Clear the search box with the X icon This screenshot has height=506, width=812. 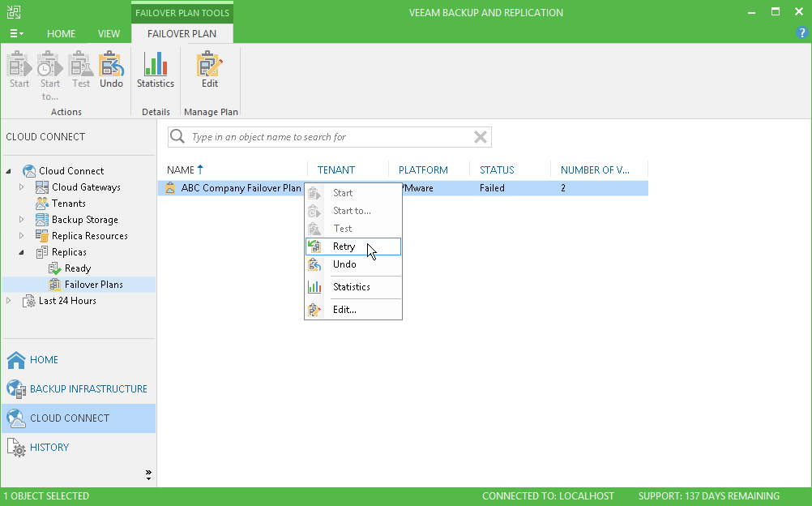point(480,137)
